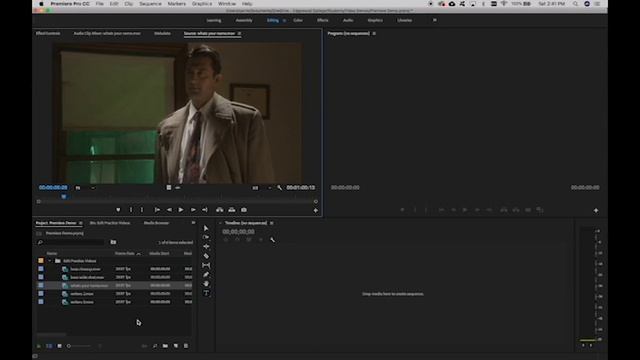Select the Slip tool
Screen dimensions: 640x360
(206, 265)
